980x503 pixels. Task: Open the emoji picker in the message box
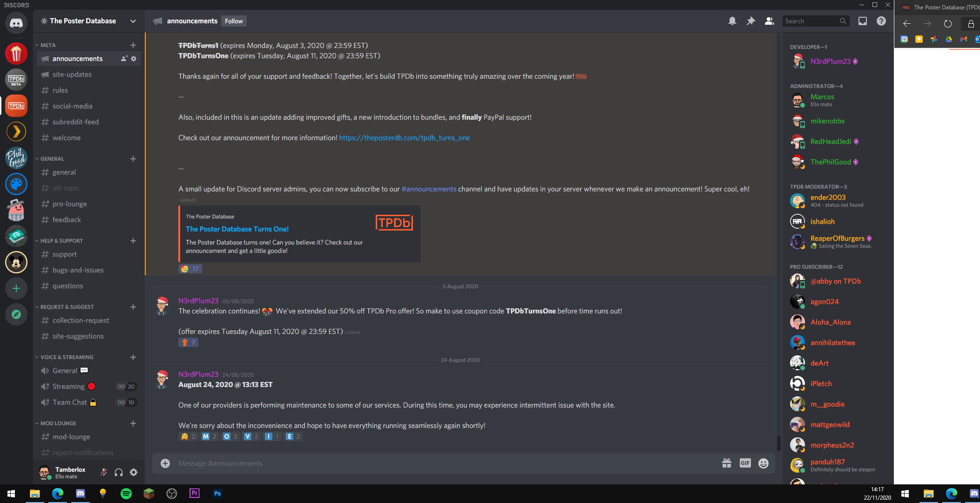[763, 463]
